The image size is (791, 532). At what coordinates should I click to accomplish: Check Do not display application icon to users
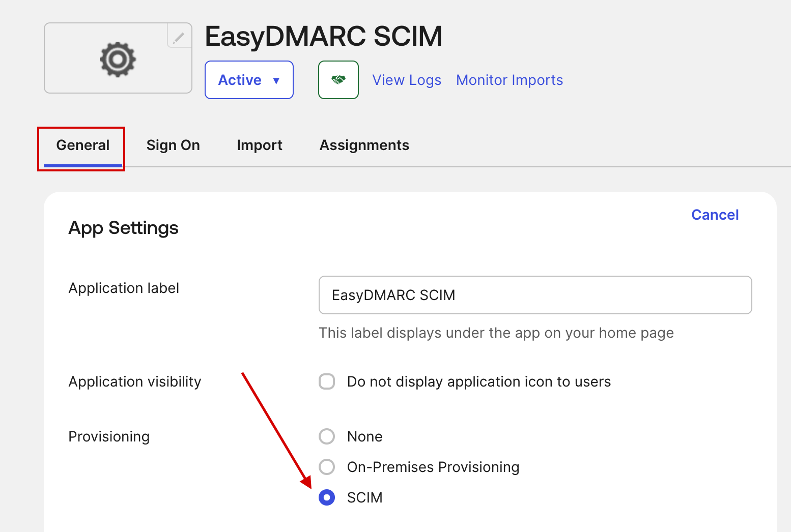327,381
